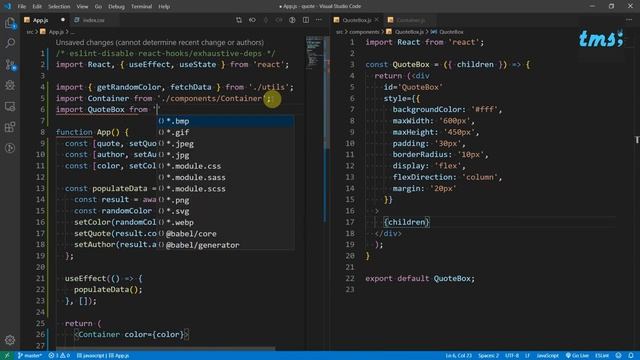
Task: Open the Explorer view in the activity bar
Action: point(10,23)
